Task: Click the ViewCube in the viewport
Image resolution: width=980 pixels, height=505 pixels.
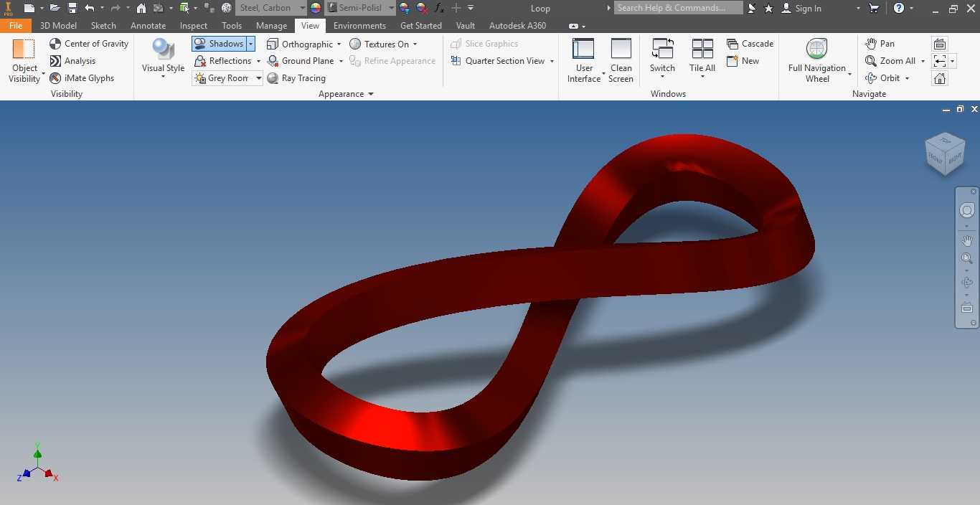Action: tap(944, 153)
